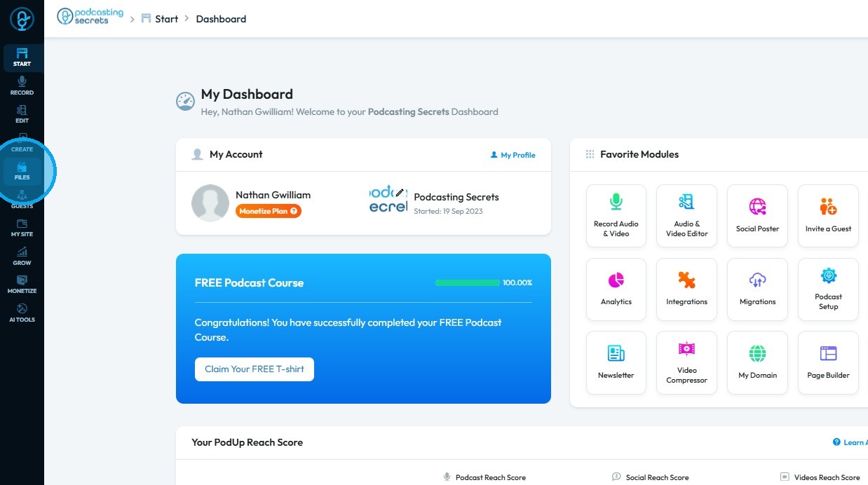This screenshot has height=485, width=868.
Task: Click the Nathan Gwilliam account name
Action: point(273,195)
